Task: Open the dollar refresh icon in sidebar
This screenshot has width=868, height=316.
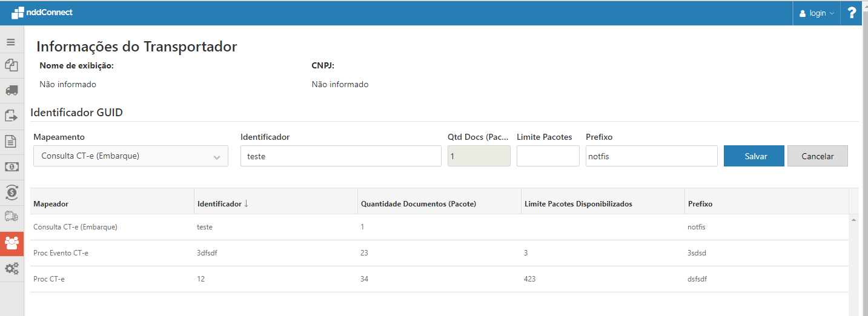Action: (11, 192)
